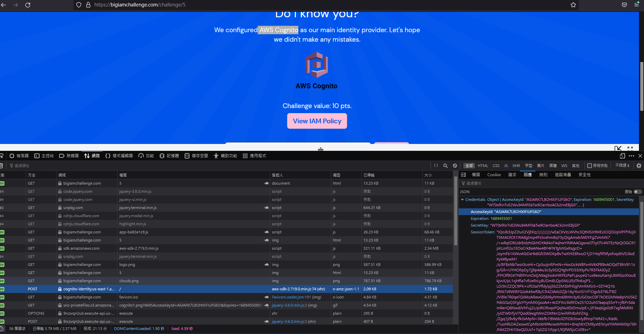
Task: Click the tracking protection shield icon
Action: point(79,5)
